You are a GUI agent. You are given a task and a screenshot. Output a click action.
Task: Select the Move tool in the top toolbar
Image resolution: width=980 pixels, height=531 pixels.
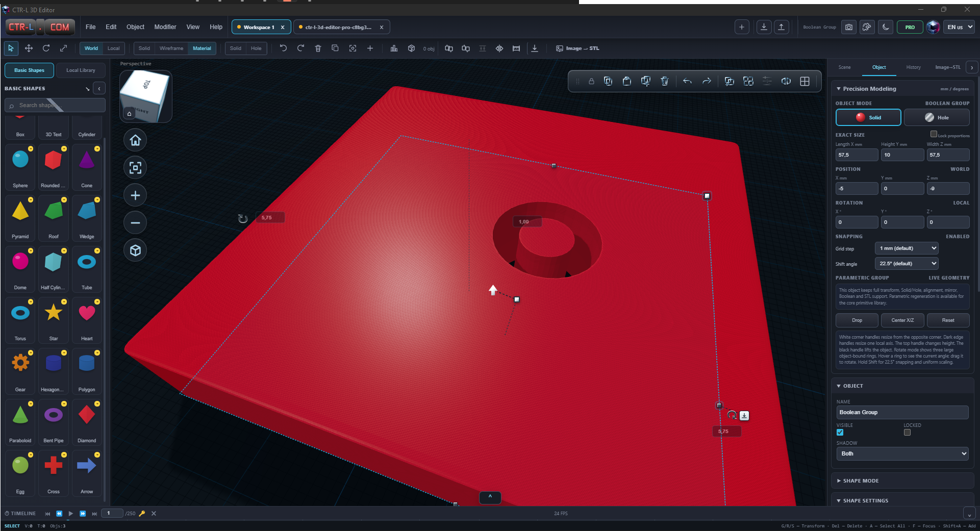(x=29, y=48)
